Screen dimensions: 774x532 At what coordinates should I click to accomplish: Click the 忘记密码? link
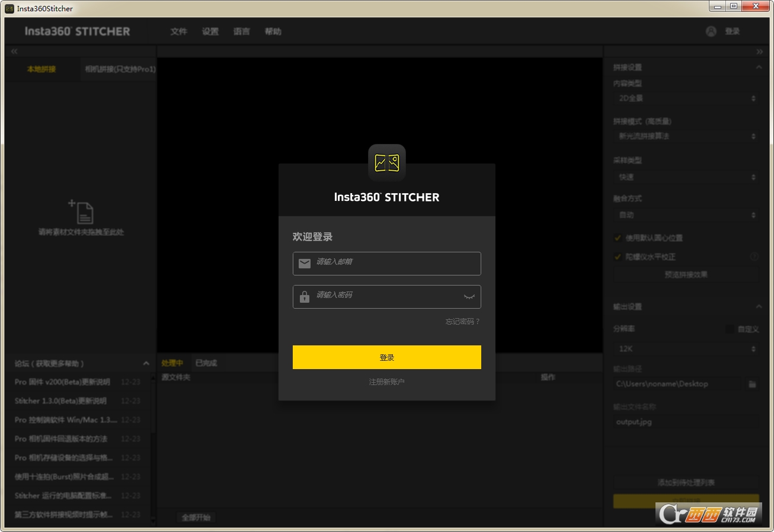463,322
